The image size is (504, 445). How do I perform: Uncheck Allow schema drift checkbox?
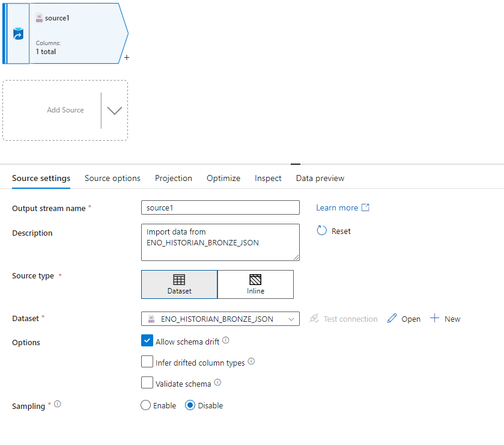tap(147, 341)
